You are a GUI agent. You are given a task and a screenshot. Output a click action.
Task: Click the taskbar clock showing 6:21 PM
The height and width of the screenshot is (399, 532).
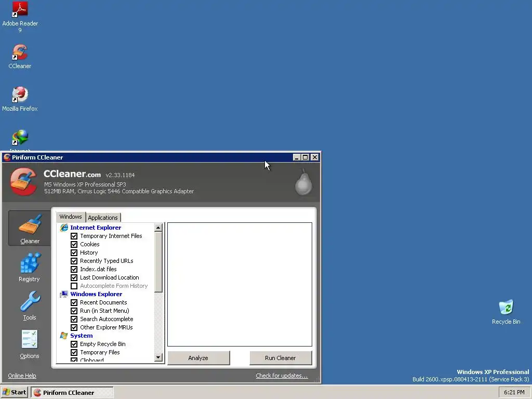point(514,392)
